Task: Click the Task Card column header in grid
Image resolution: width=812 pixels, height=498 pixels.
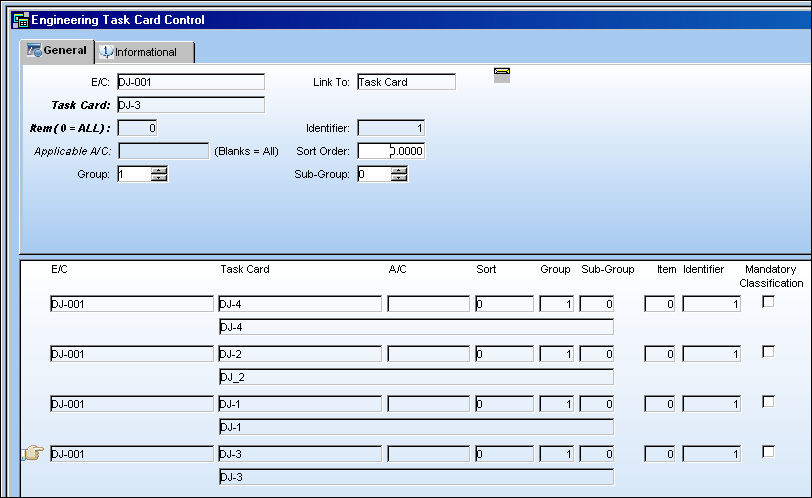Action: point(245,269)
